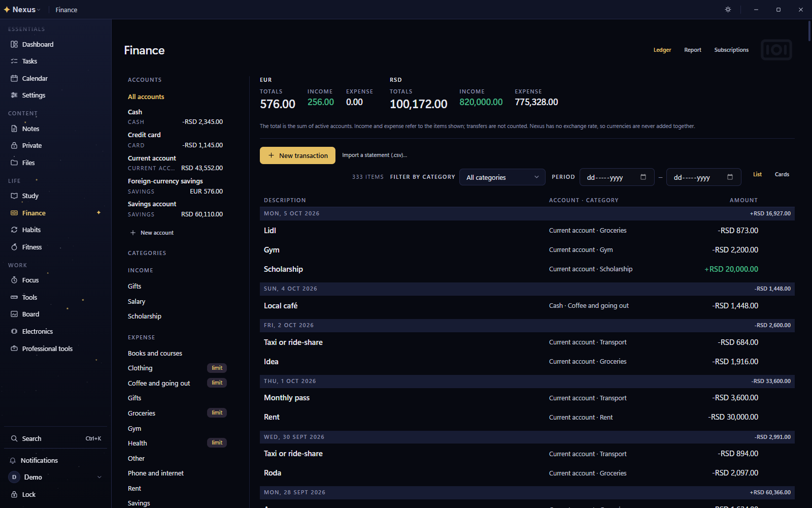The width and height of the screenshot is (812, 508).
Task: Switch transactions to List view
Action: 757,174
